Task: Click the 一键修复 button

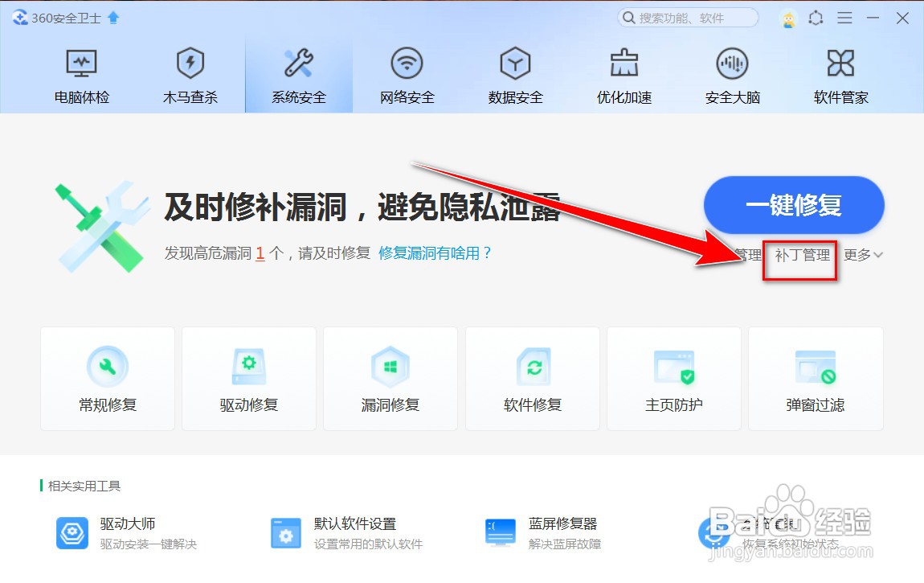Action: click(x=794, y=205)
